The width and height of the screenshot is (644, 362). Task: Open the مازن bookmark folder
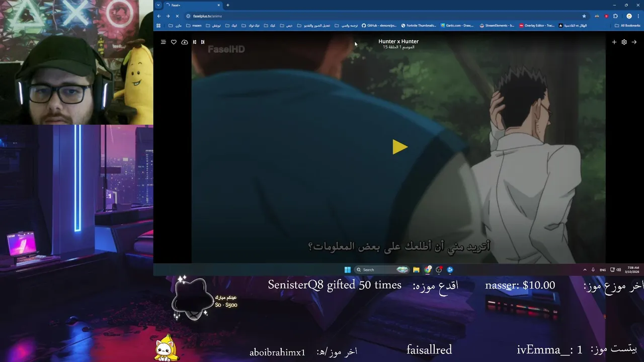175,25
